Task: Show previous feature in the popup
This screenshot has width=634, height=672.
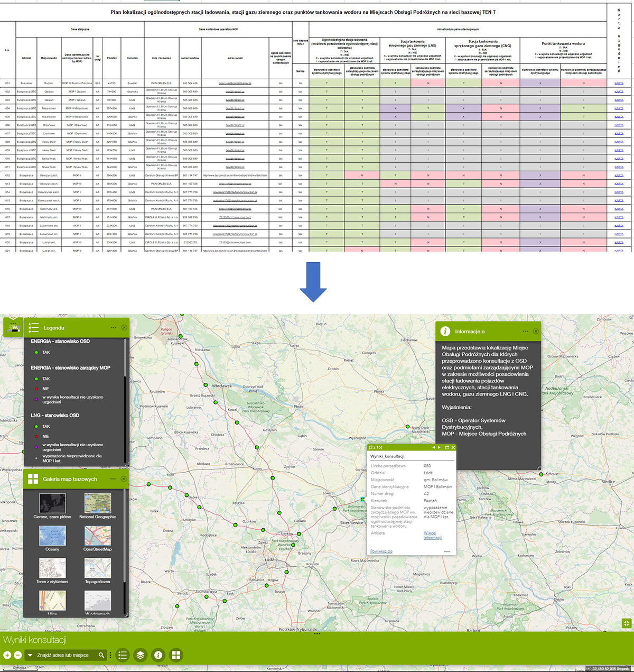Action: point(434,447)
